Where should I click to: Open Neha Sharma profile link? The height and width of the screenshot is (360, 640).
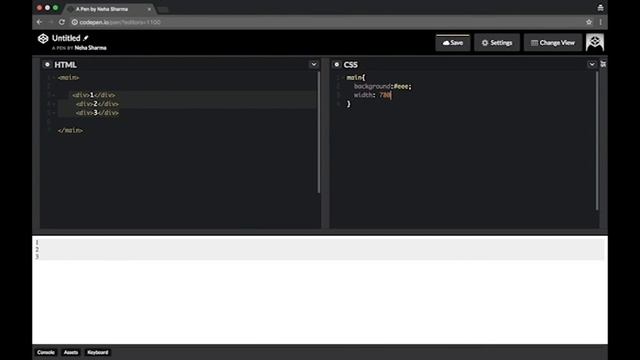[90, 48]
